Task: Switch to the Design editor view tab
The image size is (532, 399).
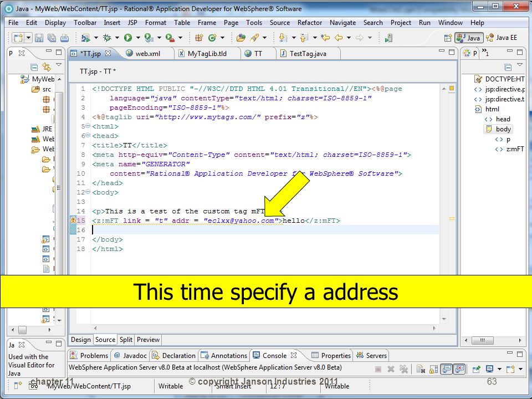Action: pos(81,340)
